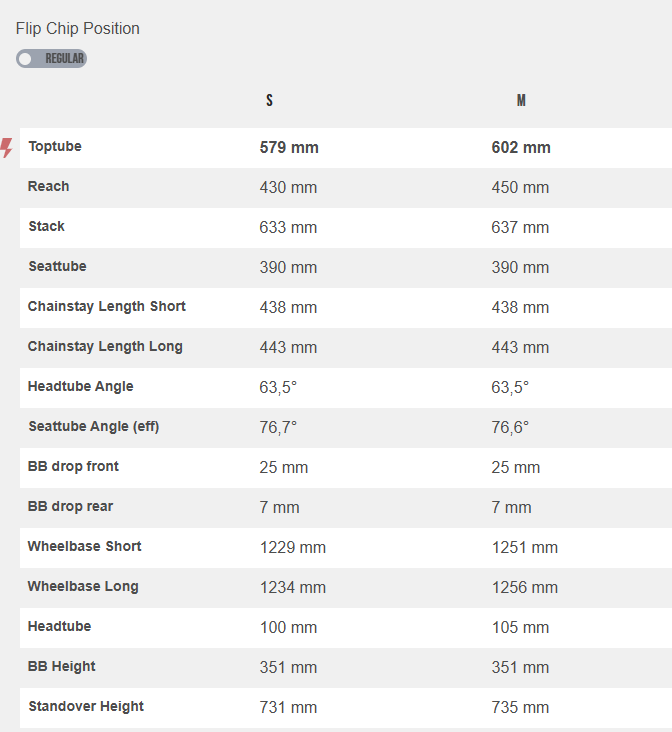672x732 pixels.
Task: Click the Wheelbase Short row label
Action: tap(84, 547)
